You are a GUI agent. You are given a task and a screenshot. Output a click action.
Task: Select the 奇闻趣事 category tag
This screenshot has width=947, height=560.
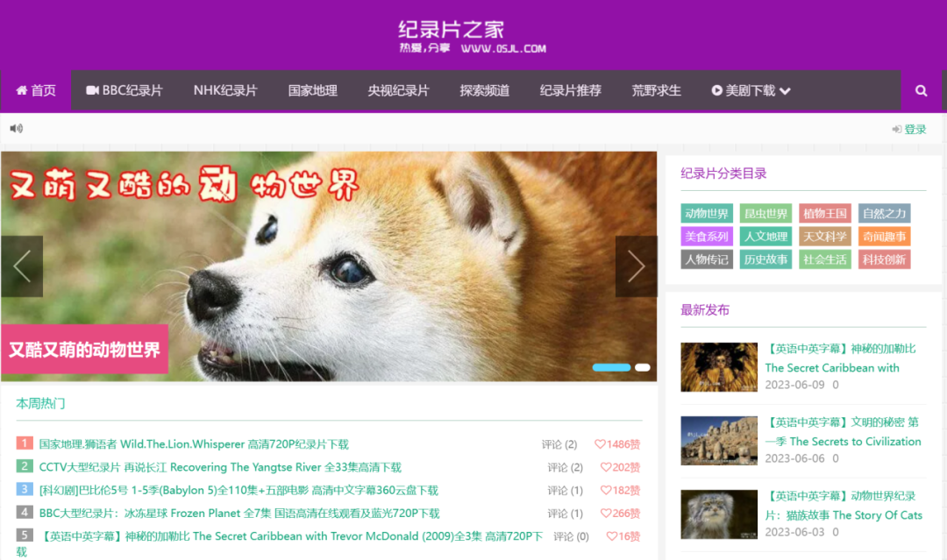coord(884,237)
